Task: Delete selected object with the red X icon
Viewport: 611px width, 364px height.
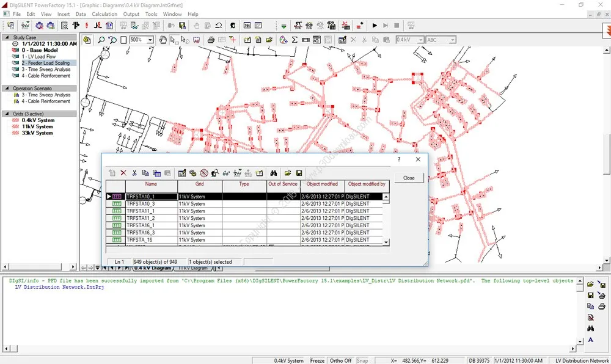Action: coord(123,173)
